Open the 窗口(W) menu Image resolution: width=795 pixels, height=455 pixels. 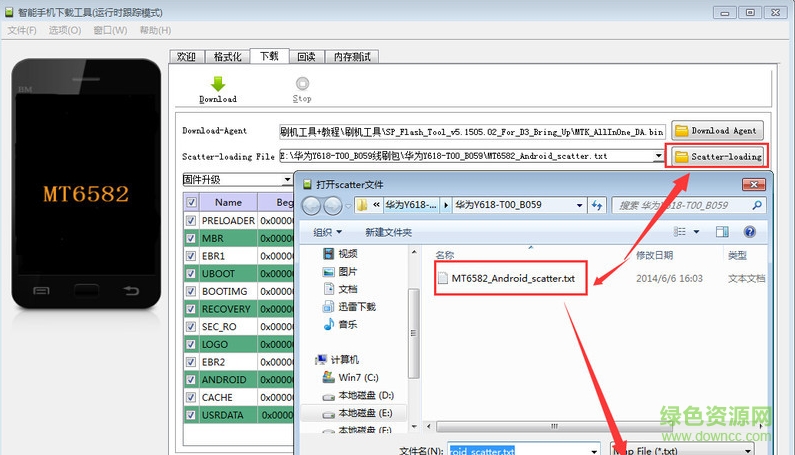point(110,30)
